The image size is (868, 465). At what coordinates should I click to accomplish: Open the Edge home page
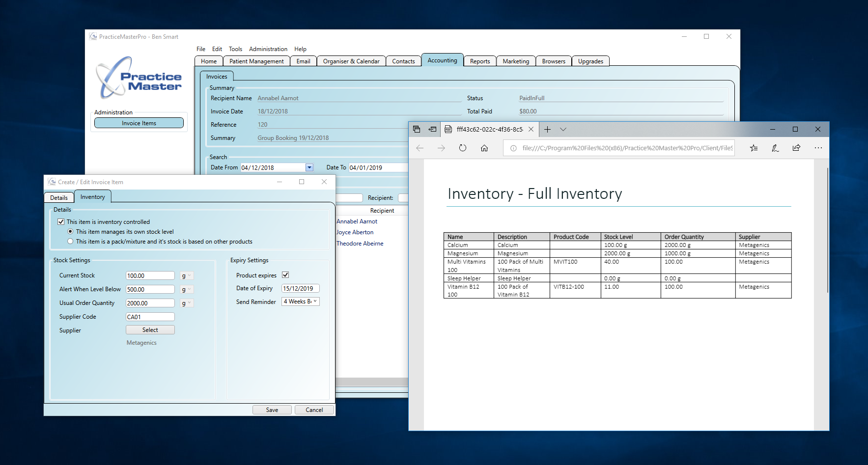(484, 148)
